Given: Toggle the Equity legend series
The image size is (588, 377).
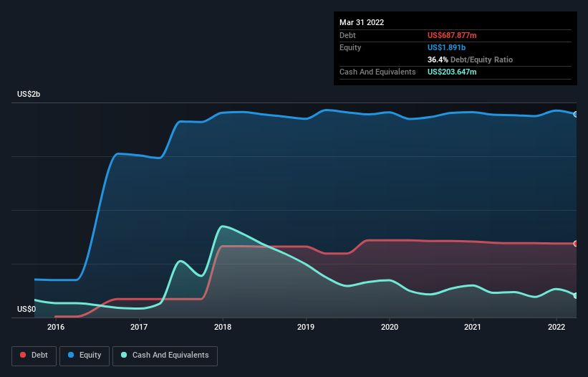Looking at the screenshot, I should click(85, 355).
